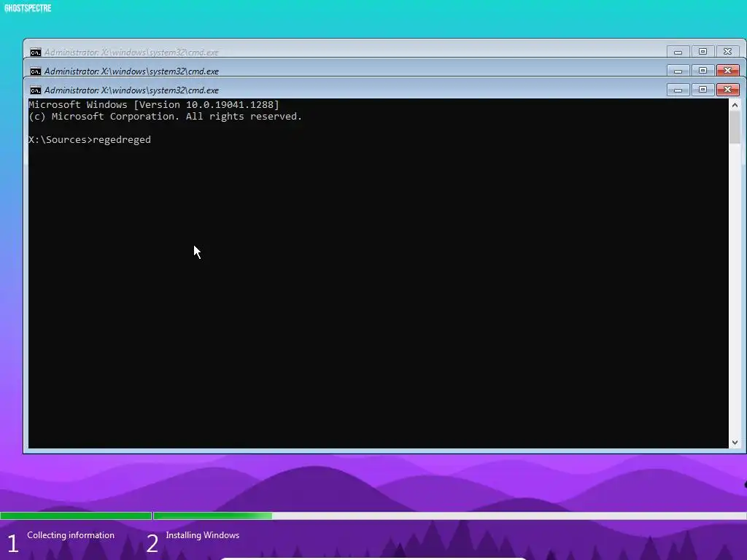Maximize the middle cmd.exe window
This screenshot has height=560, width=747.
tap(703, 71)
